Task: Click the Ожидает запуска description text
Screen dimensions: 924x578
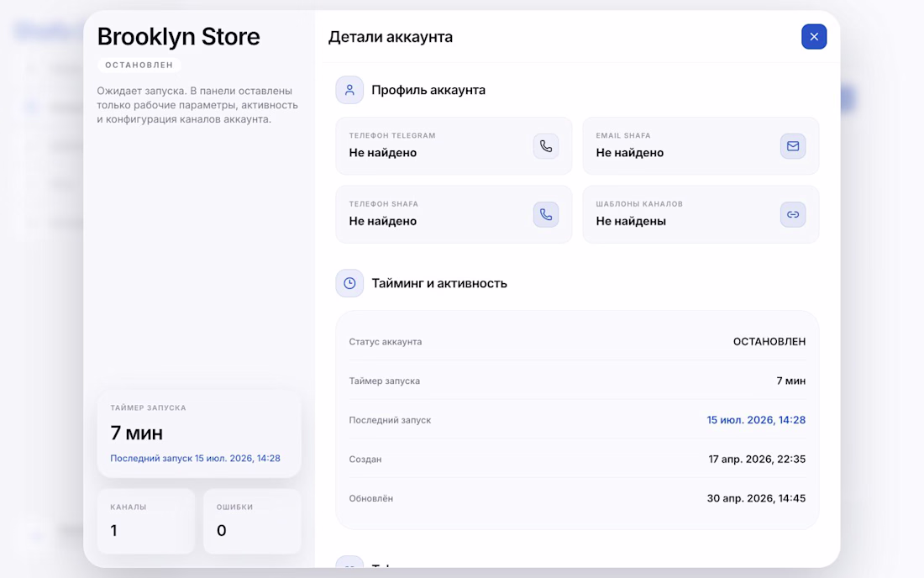Action: [197, 105]
